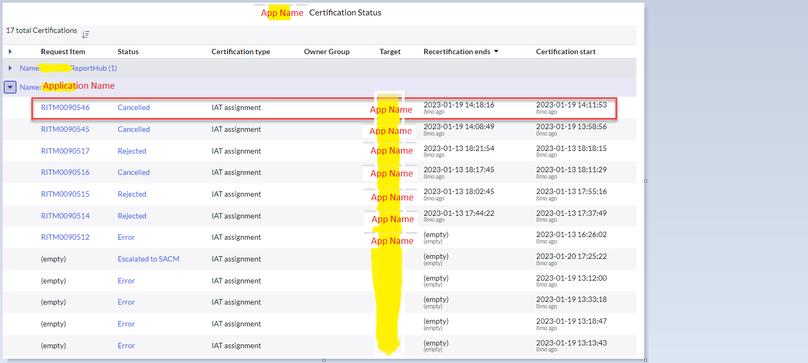808x363 pixels.
Task: Click IAT assignment in RITM0090546 row
Action: (236, 107)
